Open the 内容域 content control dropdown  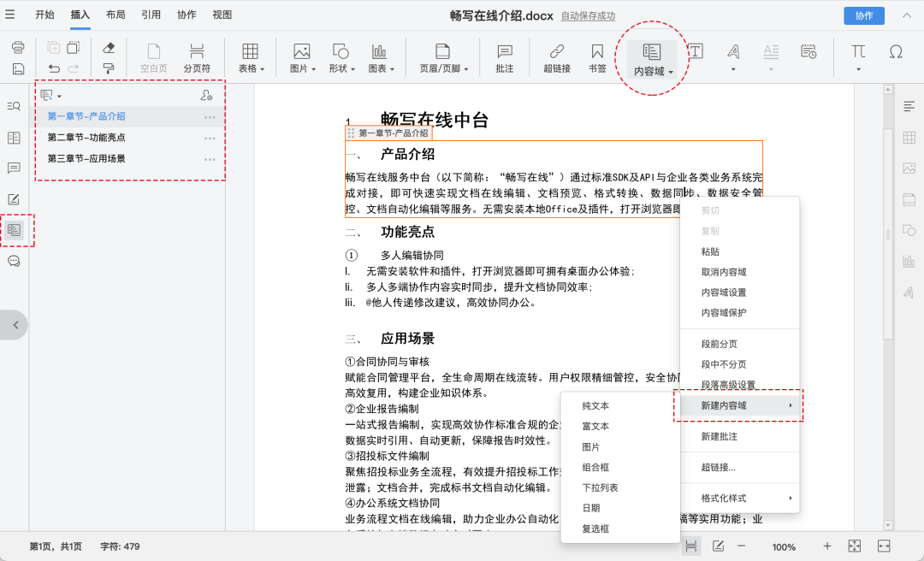tap(652, 60)
